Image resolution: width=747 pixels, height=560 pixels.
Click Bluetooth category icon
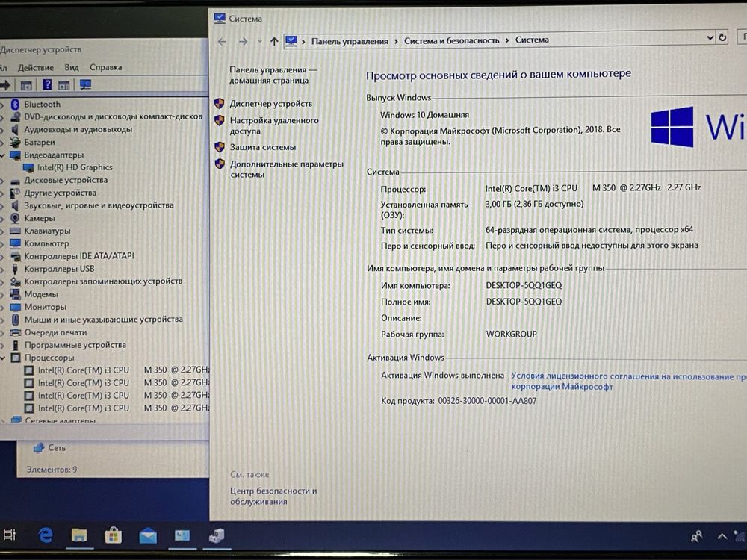(x=15, y=105)
